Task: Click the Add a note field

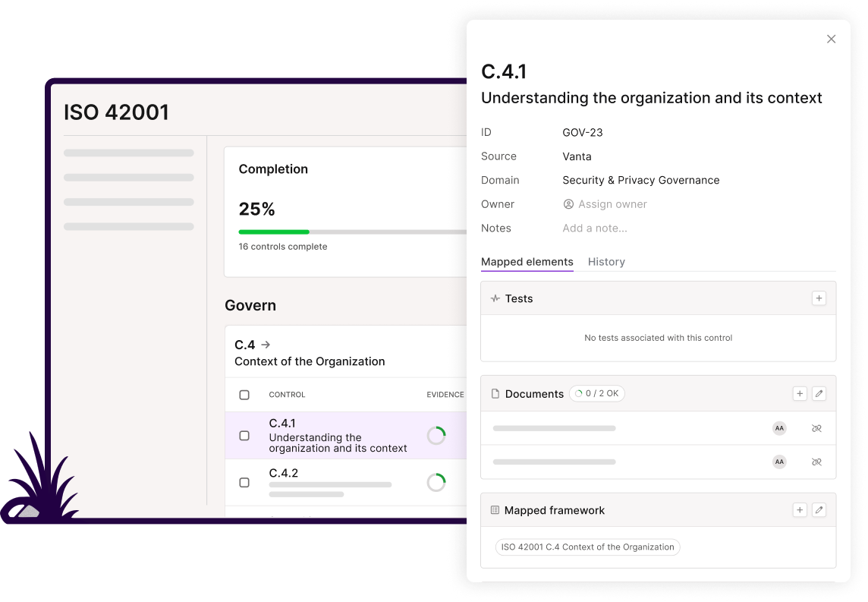Action: point(595,228)
